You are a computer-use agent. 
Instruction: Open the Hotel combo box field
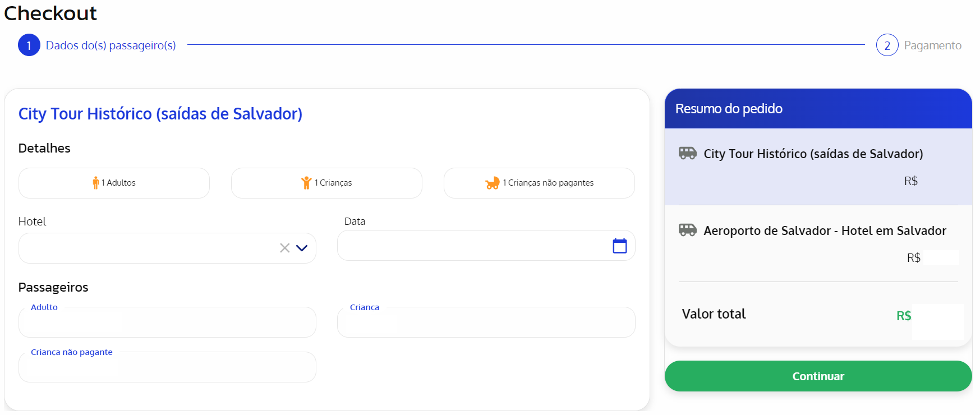146,248
